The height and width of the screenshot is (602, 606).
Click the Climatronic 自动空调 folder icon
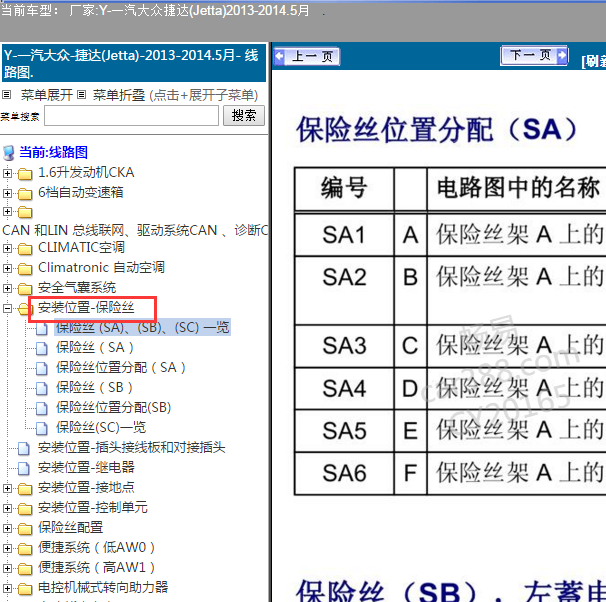[25, 269]
